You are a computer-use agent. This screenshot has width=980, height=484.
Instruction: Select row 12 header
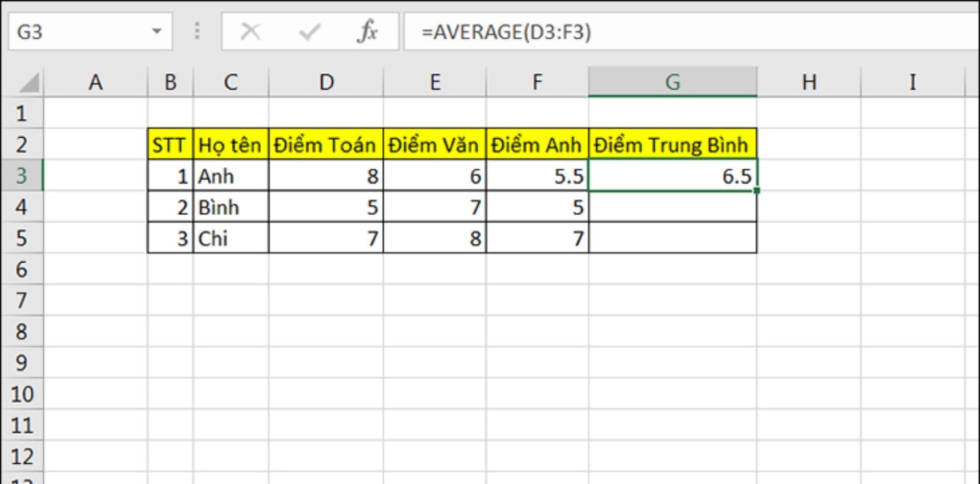coord(22,457)
